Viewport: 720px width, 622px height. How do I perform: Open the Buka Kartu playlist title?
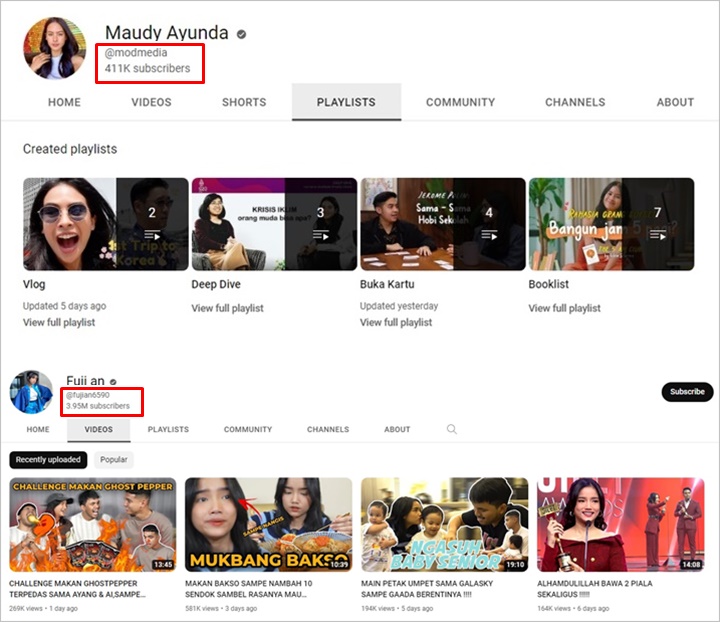pyautogui.click(x=387, y=285)
